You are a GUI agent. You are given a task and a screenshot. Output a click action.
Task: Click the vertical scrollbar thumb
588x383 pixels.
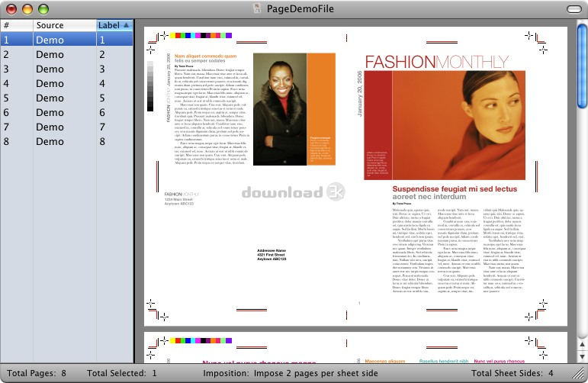pos(582,66)
